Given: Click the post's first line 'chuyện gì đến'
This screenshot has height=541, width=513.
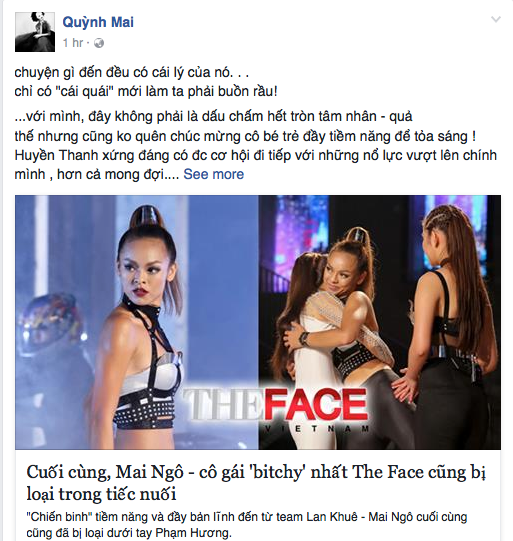Looking at the screenshot, I should point(132,73).
